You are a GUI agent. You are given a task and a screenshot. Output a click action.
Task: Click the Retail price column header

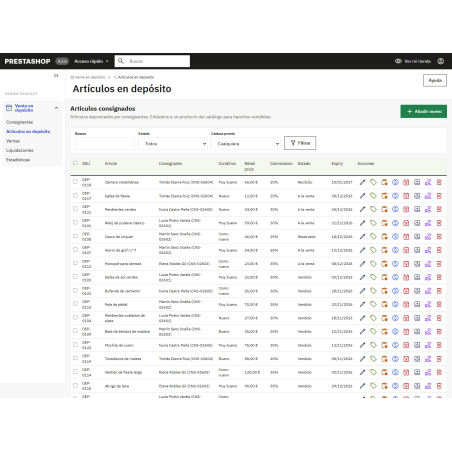[250, 166]
